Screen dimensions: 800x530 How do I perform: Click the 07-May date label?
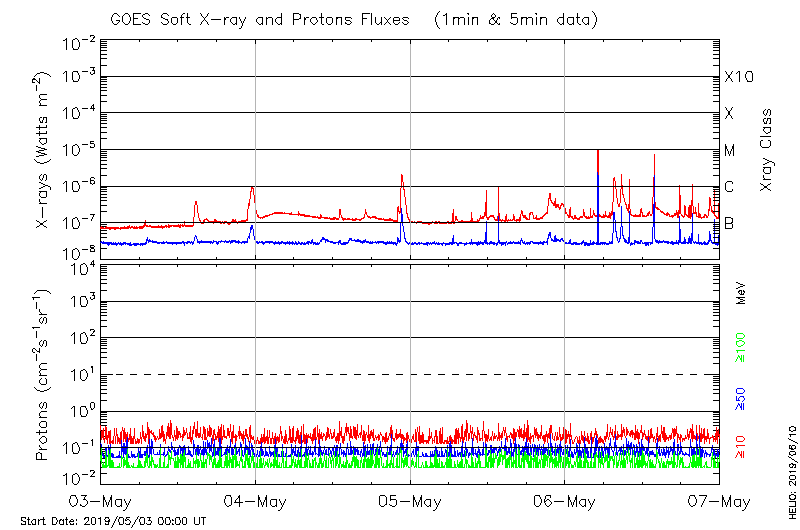pos(719,500)
